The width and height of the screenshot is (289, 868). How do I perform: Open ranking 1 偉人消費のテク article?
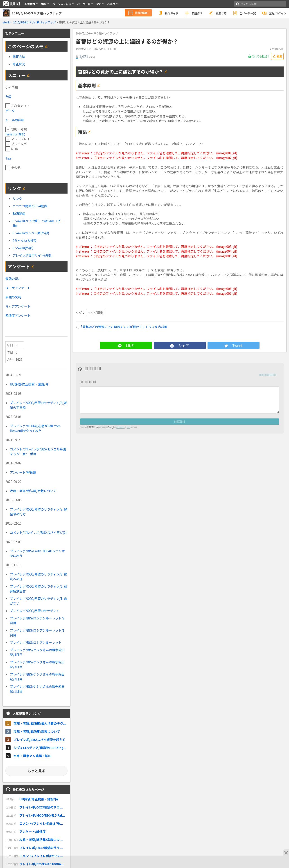(x=40, y=723)
